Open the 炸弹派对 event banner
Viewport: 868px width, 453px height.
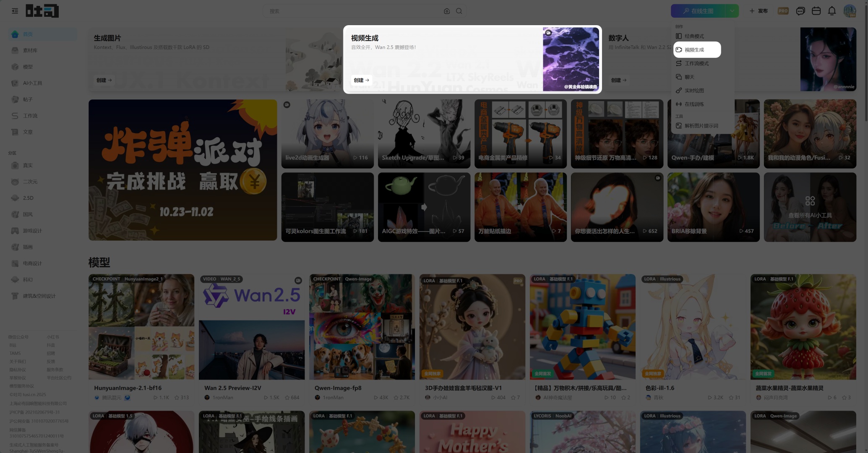click(x=182, y=170)
